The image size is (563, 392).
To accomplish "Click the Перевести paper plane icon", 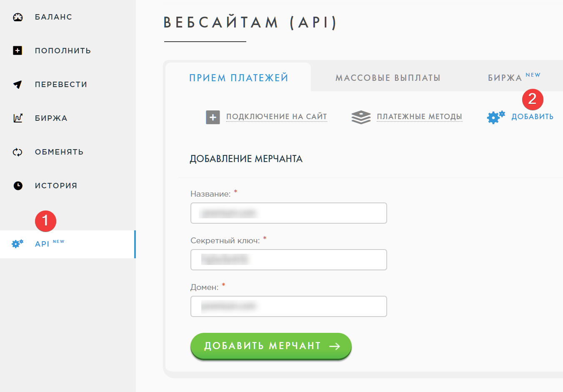I will [x=18, y=85].
